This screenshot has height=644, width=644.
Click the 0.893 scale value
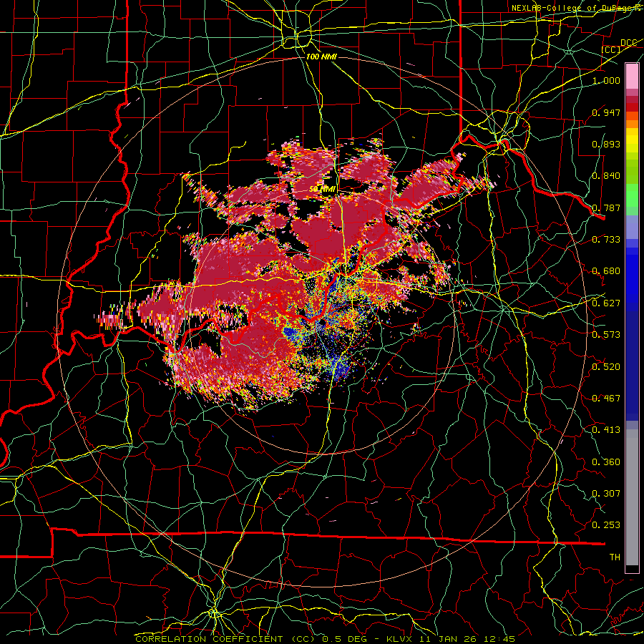pyautogui.click(x=606, y=144)
